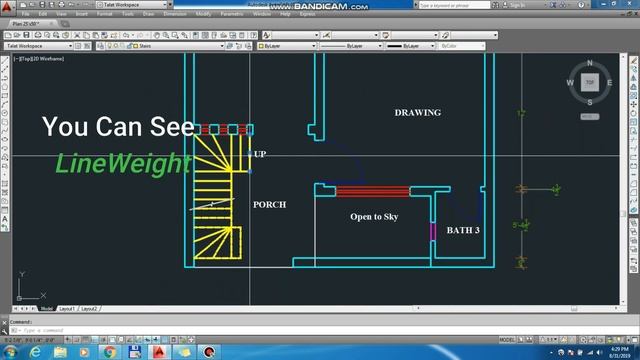The width and height of the screenshot is (640, 360).
Task: Open the Dimension menu
Action: tap(175, 14)
